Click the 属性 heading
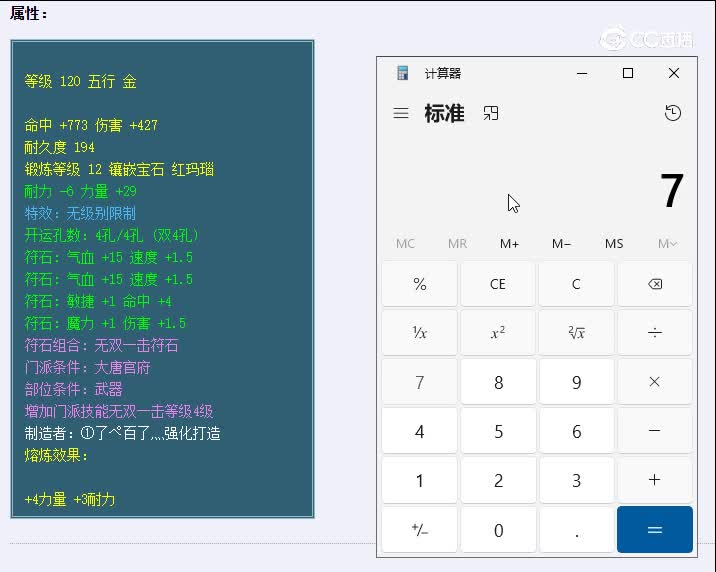 pyautogui.click(x=28, y=13)
